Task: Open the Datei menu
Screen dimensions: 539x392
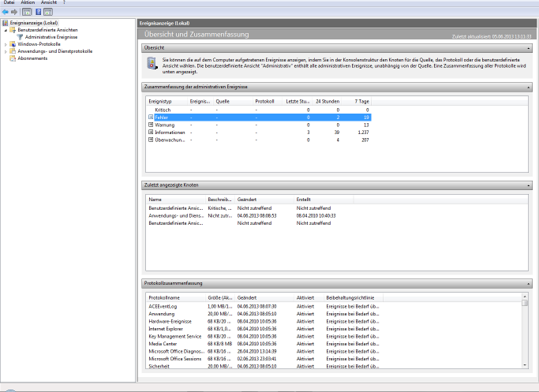Action: coord(9,2)
